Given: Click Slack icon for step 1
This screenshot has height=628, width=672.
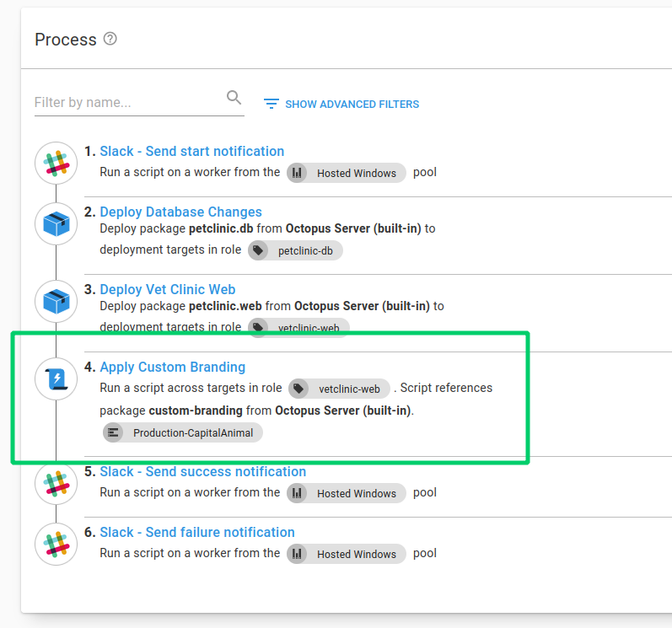Looking at the screenshot, I should tap(56, 164).
